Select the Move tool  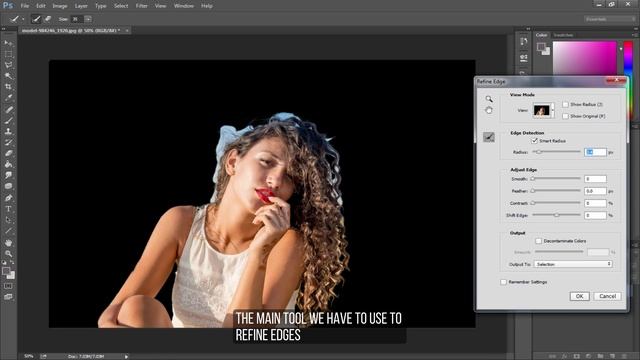click(x=8, y=43)
